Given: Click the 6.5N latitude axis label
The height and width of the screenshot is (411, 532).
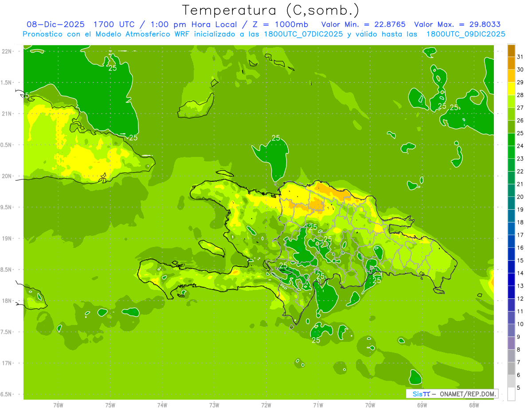Looking at the screenshot, I should 7,395.
